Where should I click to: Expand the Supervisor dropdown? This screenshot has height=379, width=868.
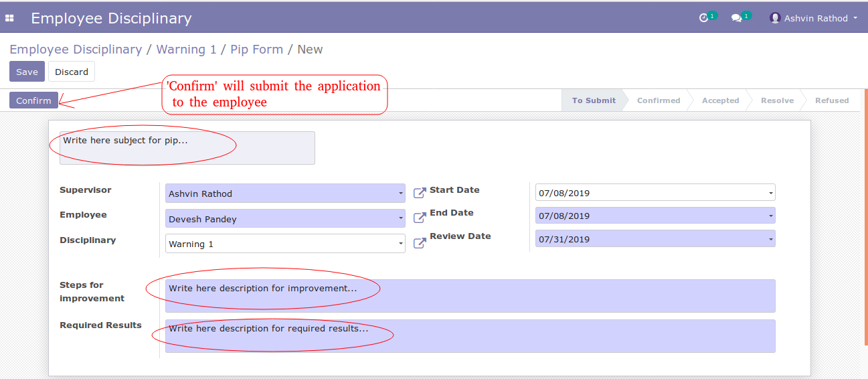[x=285, y=193]
